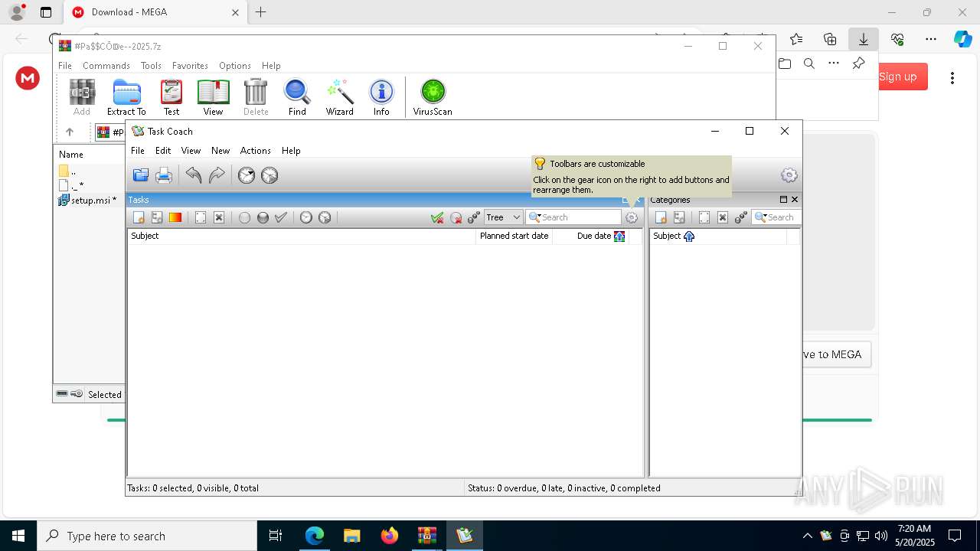Run VirusScan in WinRAR toolbar
This screenshot has width=980, height=551.
coord(433,97)
